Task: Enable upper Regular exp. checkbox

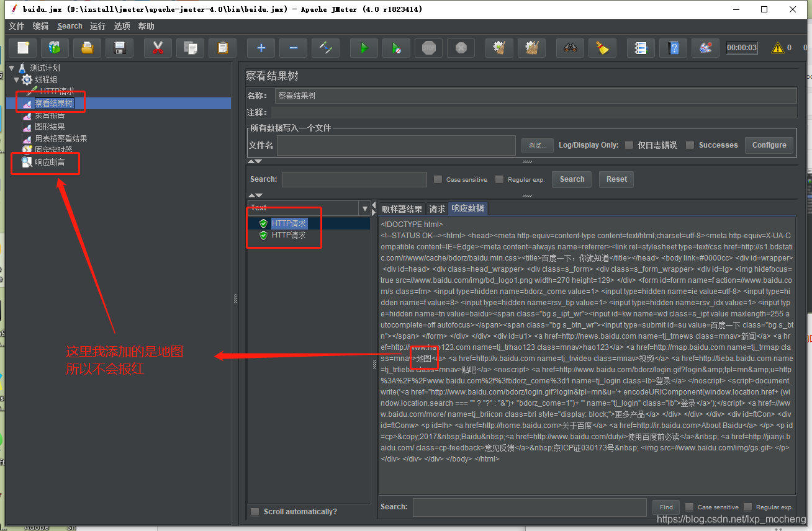Action: pyautogui.click(x=500, y=179)
